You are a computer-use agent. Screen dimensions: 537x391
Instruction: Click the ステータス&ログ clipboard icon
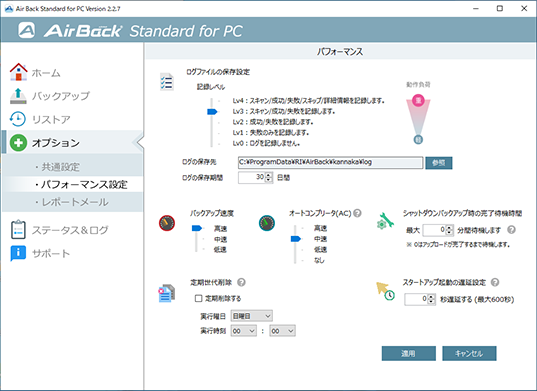click(18, 229)
